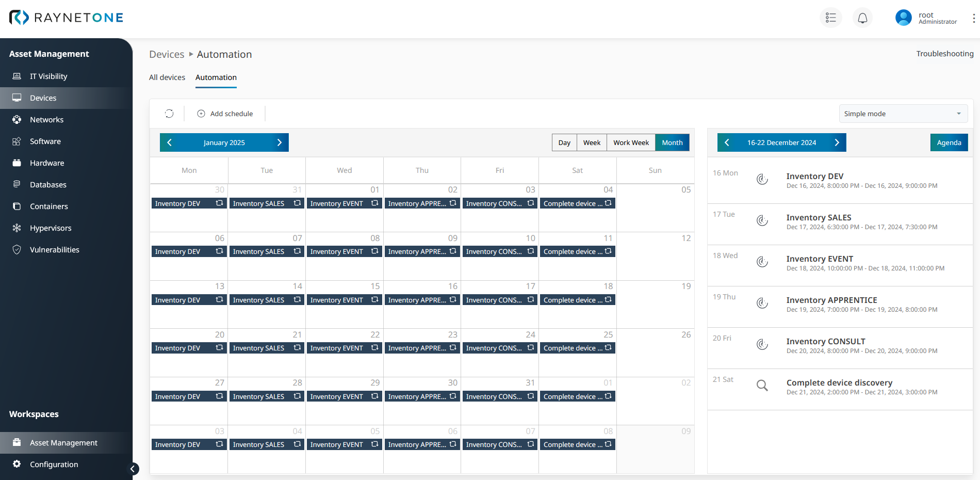The height and width of the screenshot is (480, 980).
Task: Open the vertical three-dot menu
Action: coord(973,18)
